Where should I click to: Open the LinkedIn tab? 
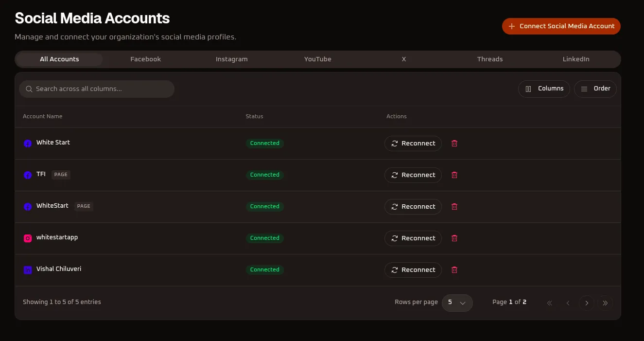tap(576, 59)
